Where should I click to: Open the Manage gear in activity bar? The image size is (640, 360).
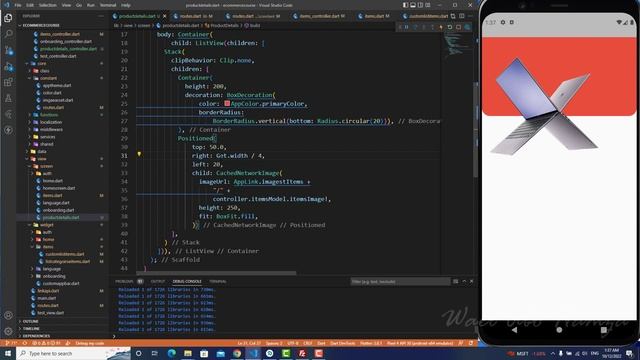pyautogui.click(x=8, y=331)
